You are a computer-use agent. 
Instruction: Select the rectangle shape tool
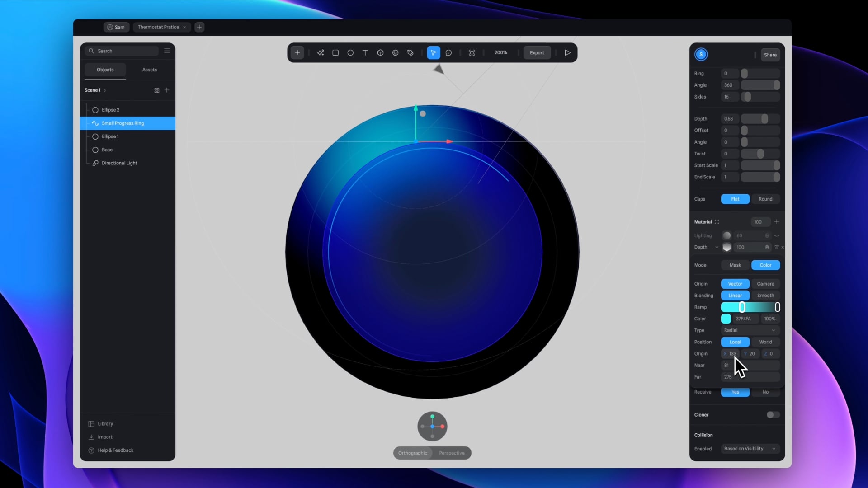(335, 53)
